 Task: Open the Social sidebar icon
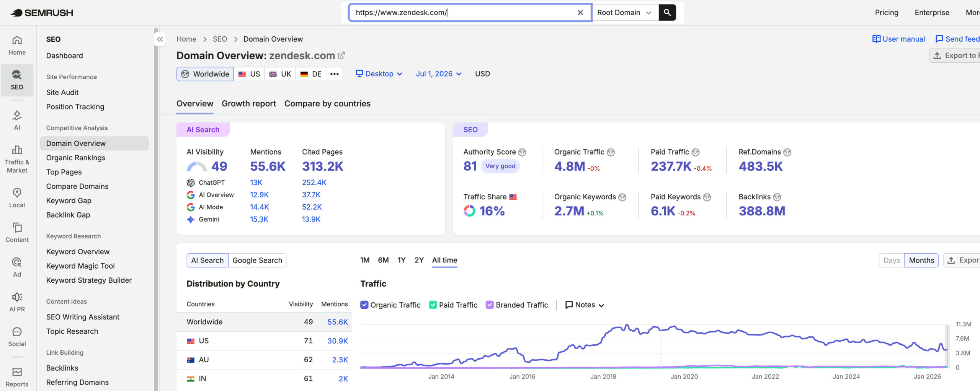[x=17, y=337]
